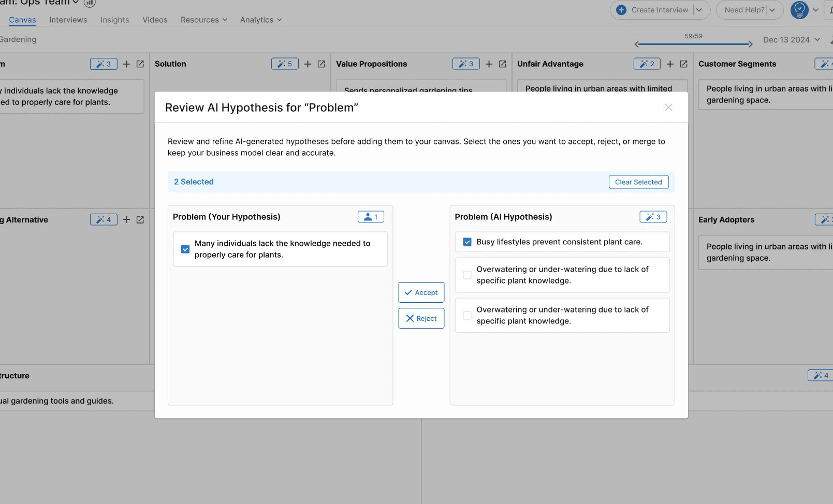Open the Insights tab
833x504 pixels.
[115, 20]
